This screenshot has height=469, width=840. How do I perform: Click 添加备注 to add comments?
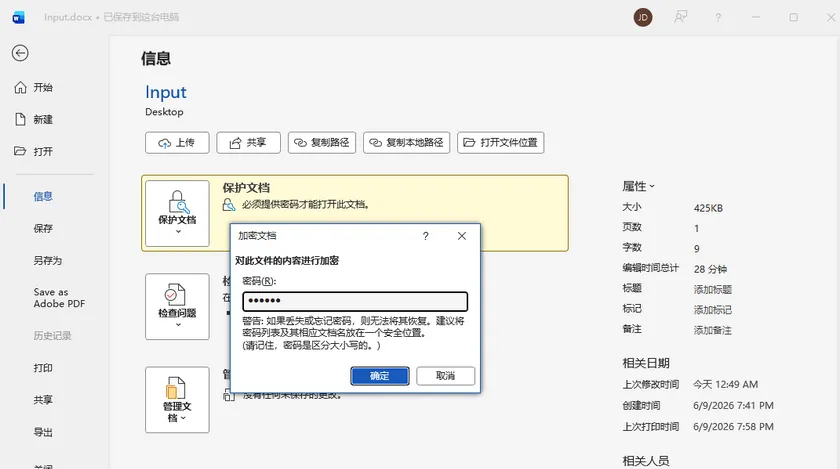(712, 330)
